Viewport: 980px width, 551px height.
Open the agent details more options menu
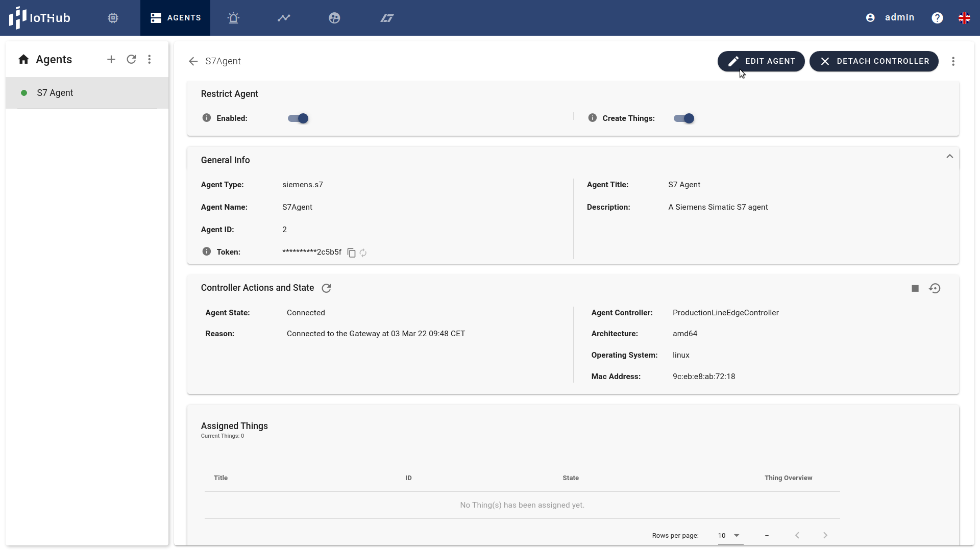point(953,61)
